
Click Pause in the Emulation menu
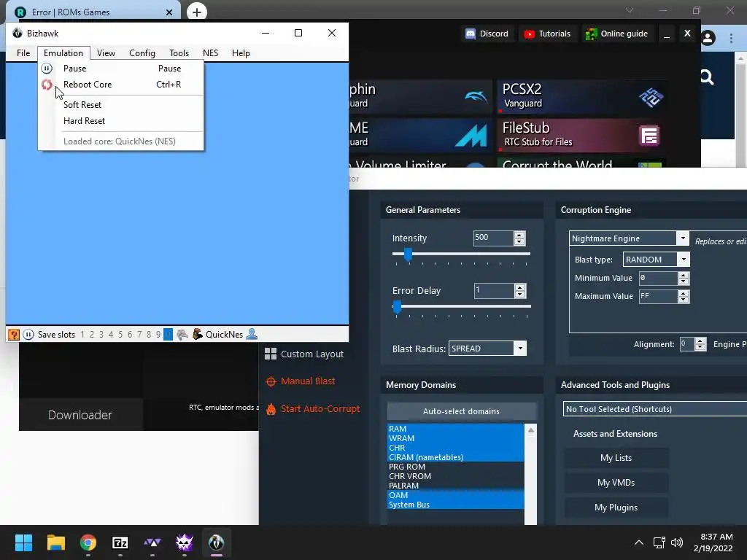click(x=121, y=69)
